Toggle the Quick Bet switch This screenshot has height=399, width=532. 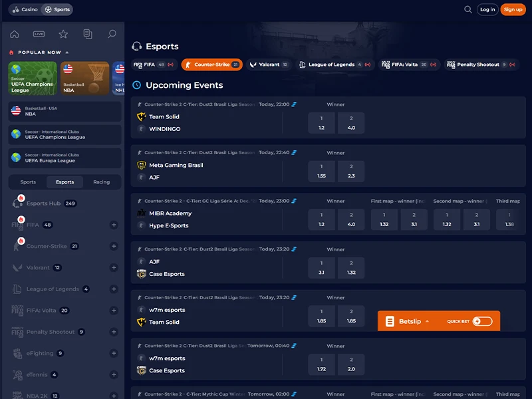pos(483,321)
